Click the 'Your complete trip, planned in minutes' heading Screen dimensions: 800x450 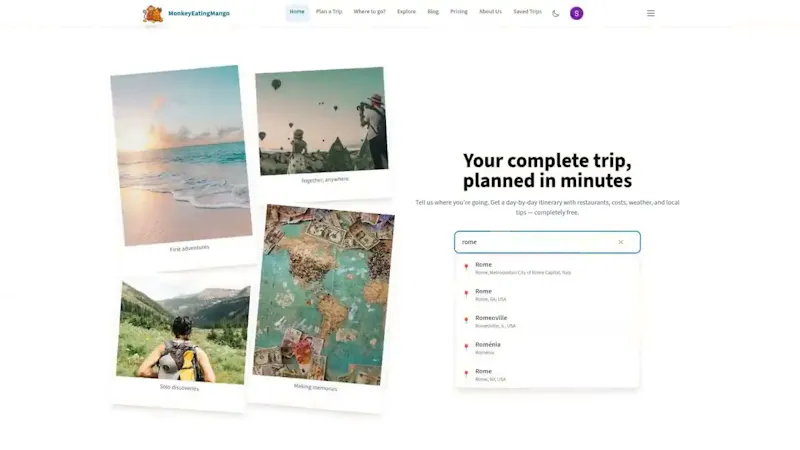click(x=547, y=170)
